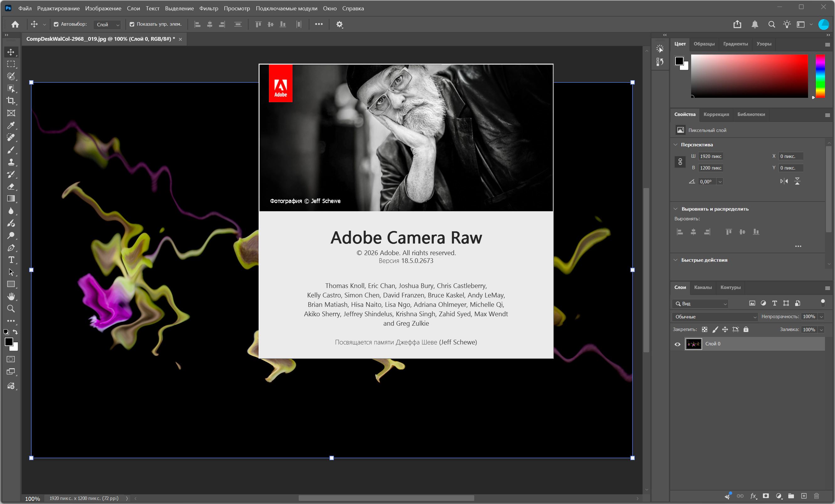Viewport: 835px width, 504px height.
Task: Switch to the Каналы tab
Action: point(703,287)
